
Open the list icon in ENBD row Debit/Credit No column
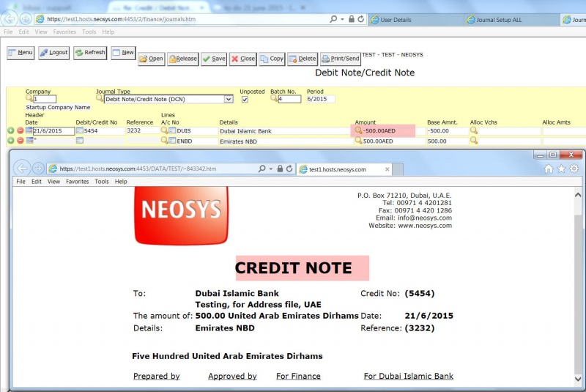[x=80, y=141]
